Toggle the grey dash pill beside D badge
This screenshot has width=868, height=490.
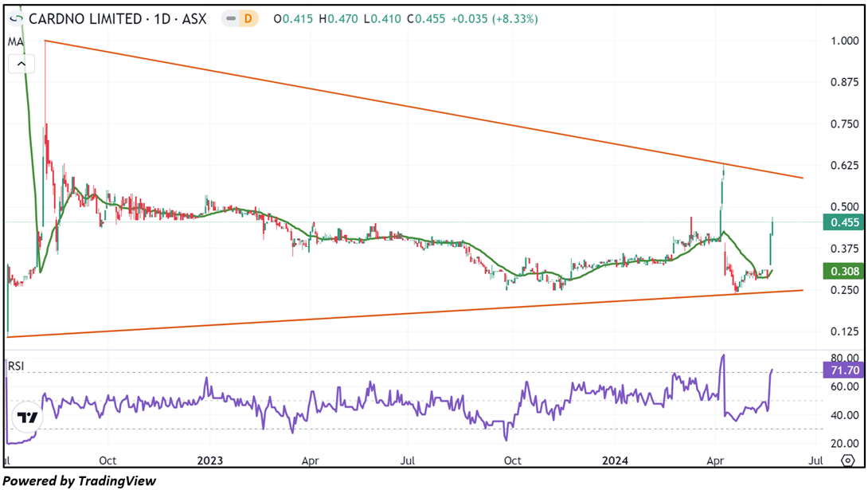click(232, 19)
